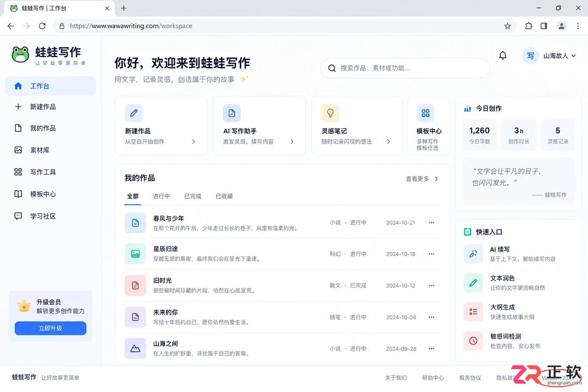The height and width of the screenshot is (392, 588).
Task: Click the 大纲生成 list icon
Action: pyautogui.click(x=473, y=312)
